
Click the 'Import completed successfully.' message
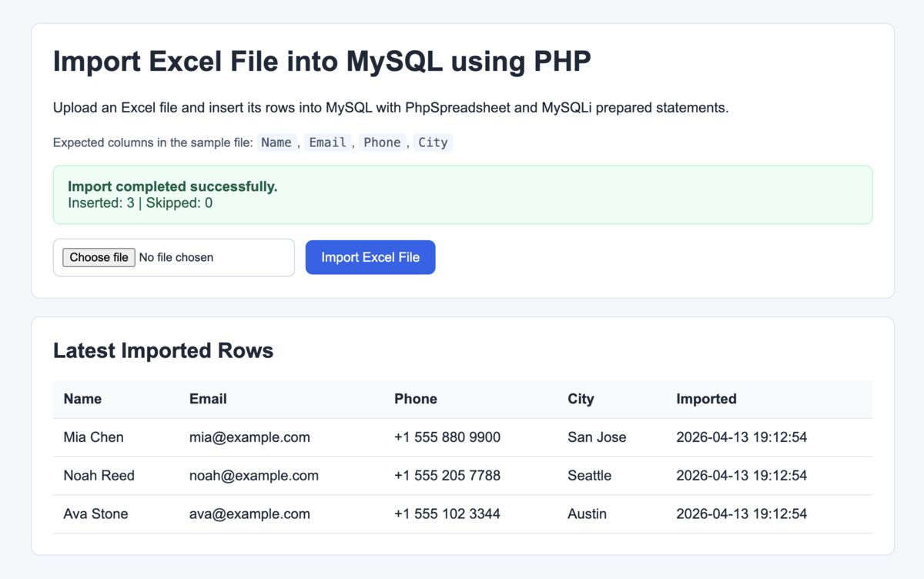tap(172, 186)
